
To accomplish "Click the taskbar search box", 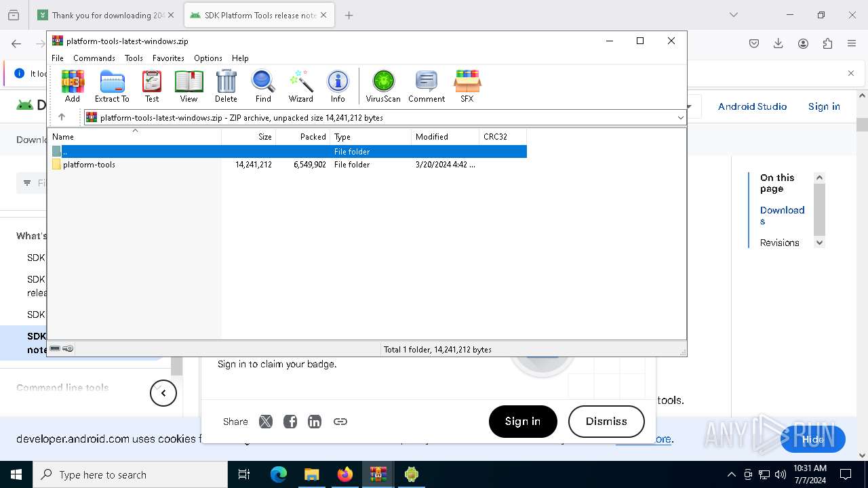I will coord(130,474).
